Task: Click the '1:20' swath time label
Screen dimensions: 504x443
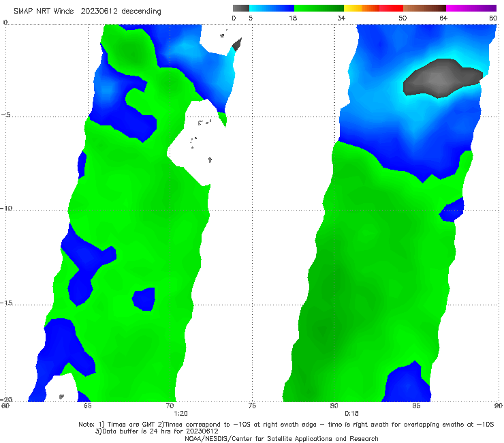Action: (x=180, y=414)
